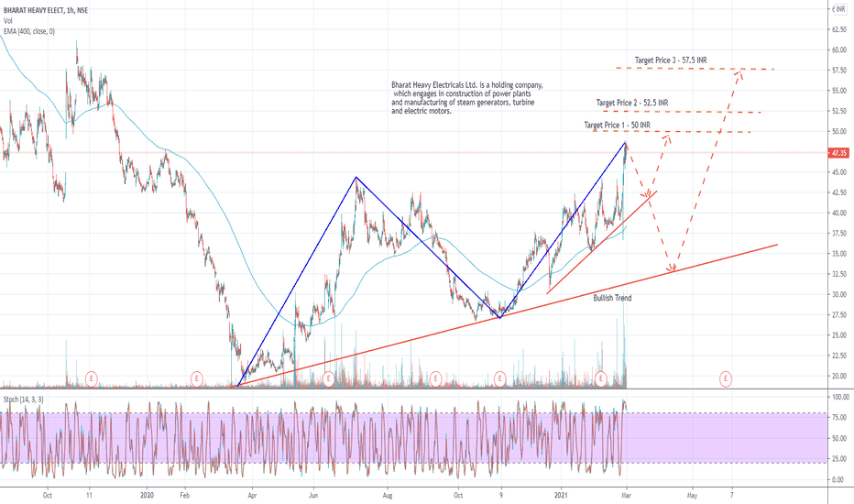Select the Bharat Heavy Electricals company description note
This screenshot has height=504, width=854.
(x=466, y=98)
